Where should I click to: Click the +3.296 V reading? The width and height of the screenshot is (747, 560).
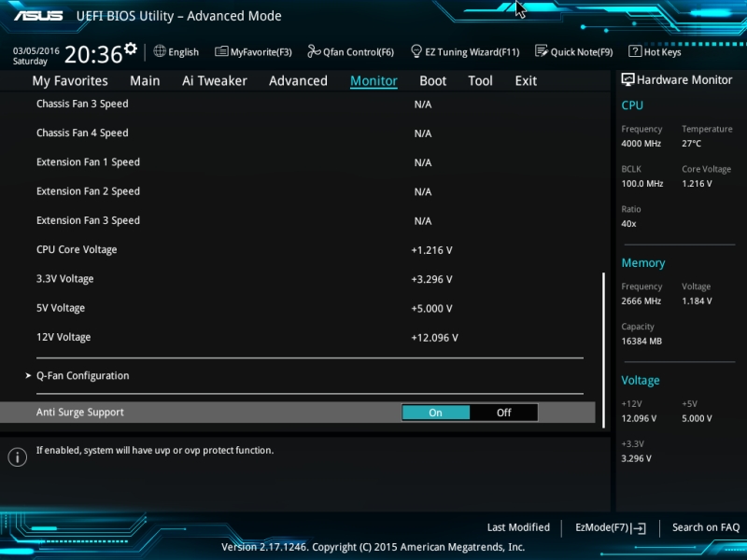pos(431,279)
